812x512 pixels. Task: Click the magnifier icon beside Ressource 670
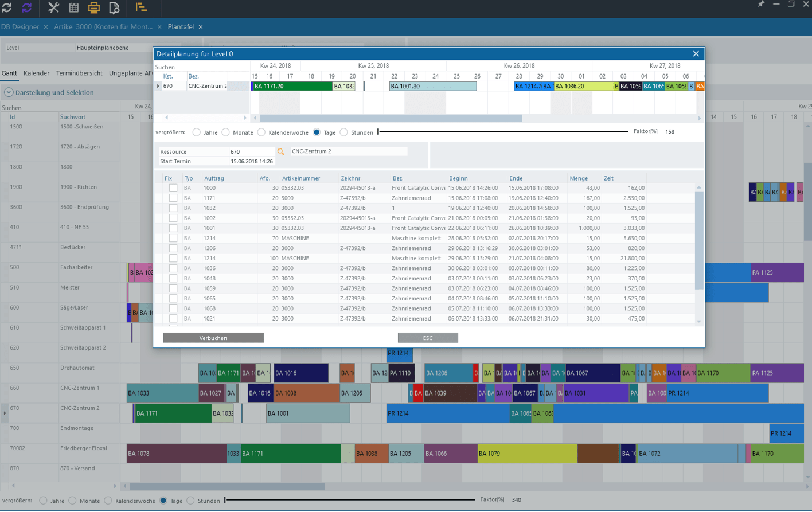pyautogui.click(x=280, y=151)
